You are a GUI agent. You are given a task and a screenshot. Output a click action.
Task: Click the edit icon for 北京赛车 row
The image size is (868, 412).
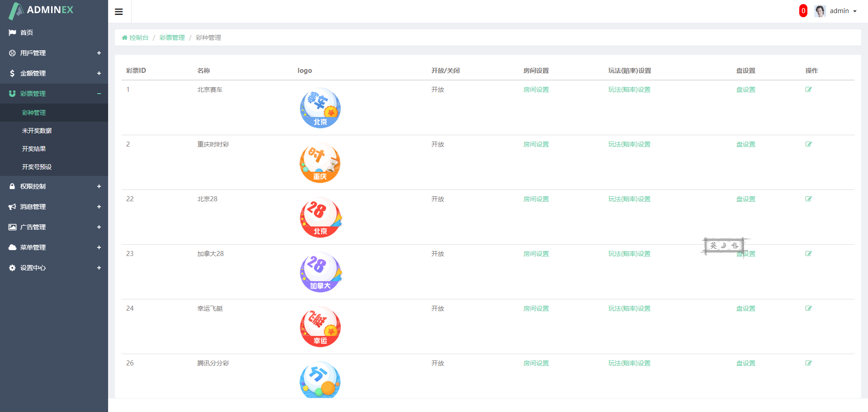coord(808,90)
